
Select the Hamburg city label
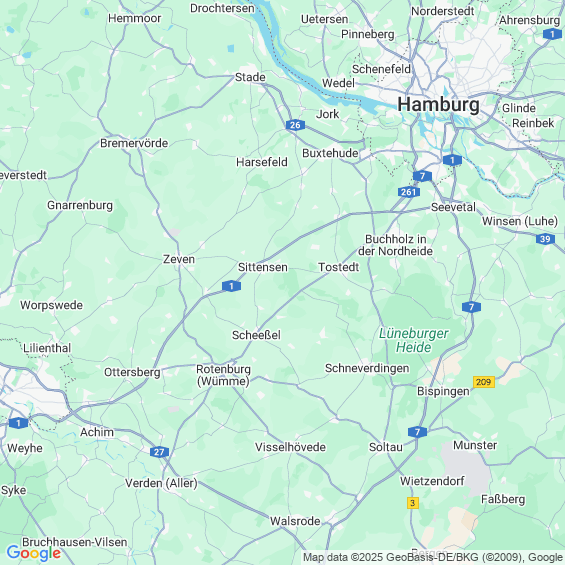tap(438, 105)
